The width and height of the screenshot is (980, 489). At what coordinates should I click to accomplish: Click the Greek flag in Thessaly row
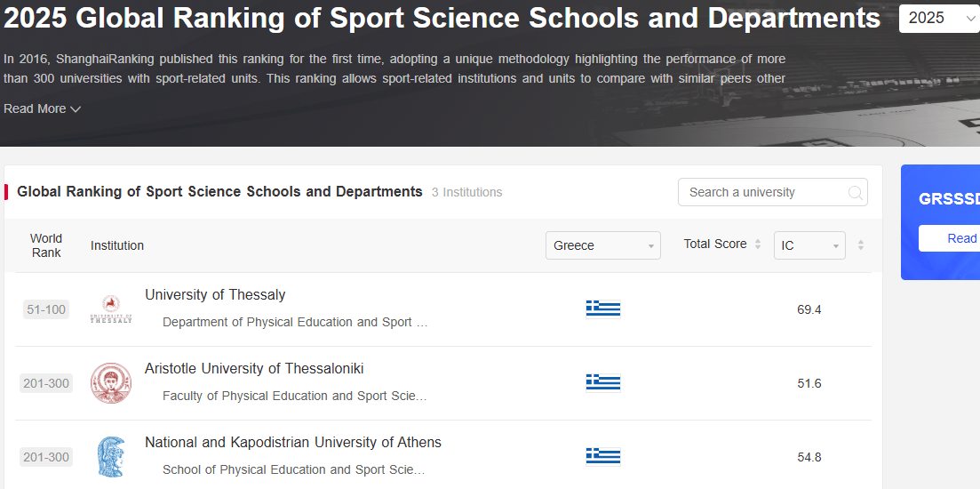click(602, 309)
